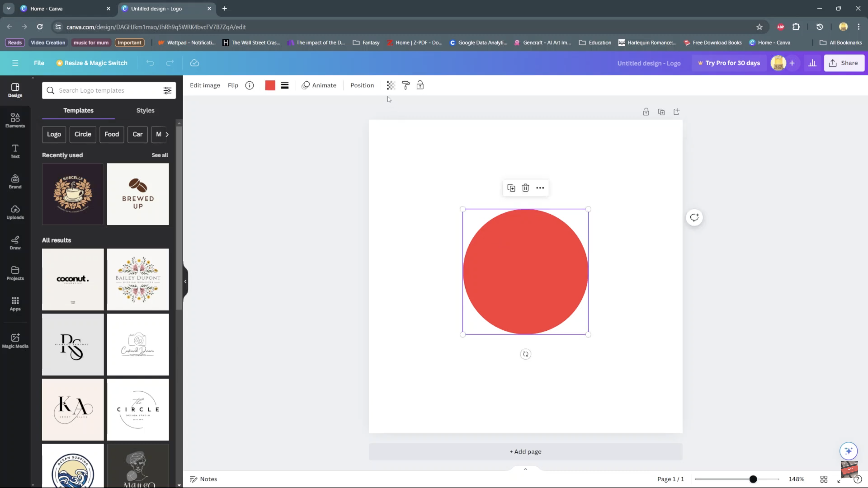
Task: Open the red fill color swatch
Action: pyautogui.click(x=270, y=85)
